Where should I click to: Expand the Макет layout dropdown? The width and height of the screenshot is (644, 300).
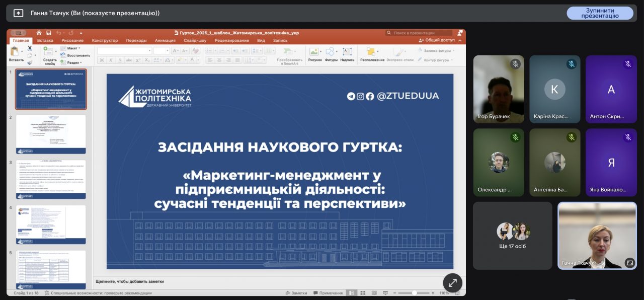click(72, 48)
